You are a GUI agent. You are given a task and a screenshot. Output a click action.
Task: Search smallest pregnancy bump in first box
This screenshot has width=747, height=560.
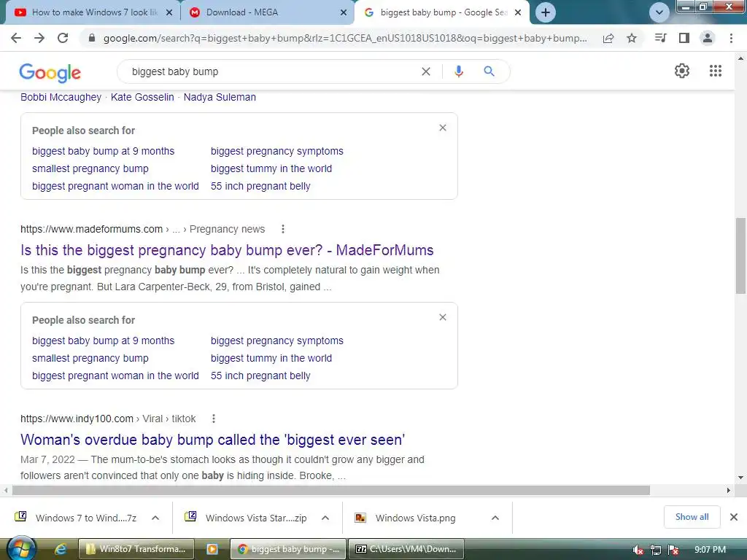click(x=90, y=168)
